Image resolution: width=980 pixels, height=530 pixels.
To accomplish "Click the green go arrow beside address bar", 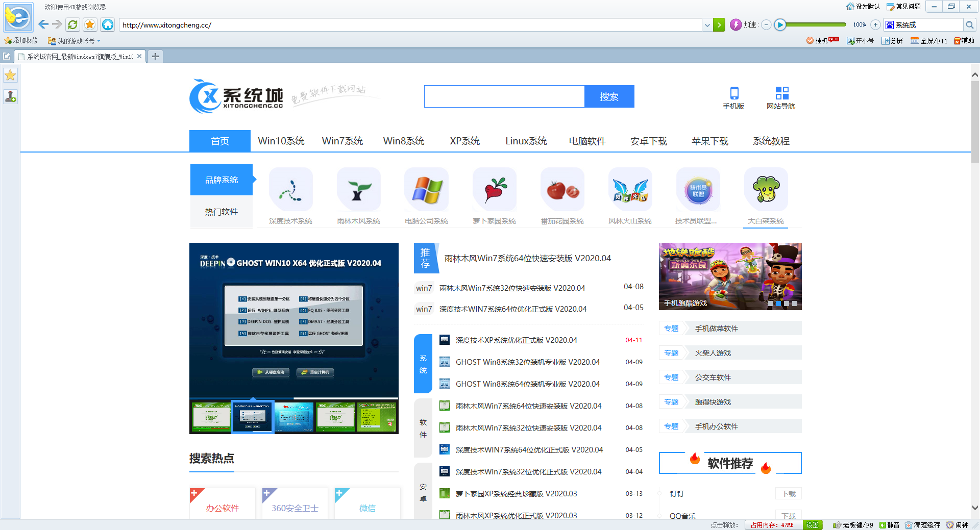I will click(x=719, y=24).
